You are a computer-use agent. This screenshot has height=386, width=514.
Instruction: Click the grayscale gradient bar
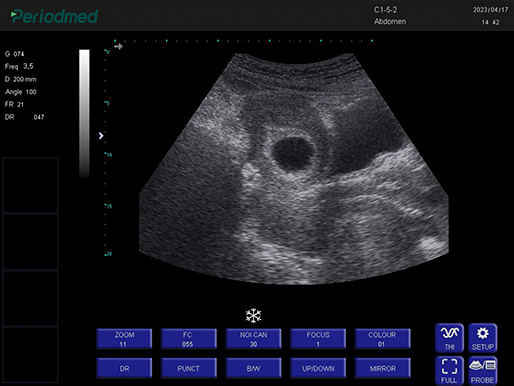click(84, 113)
